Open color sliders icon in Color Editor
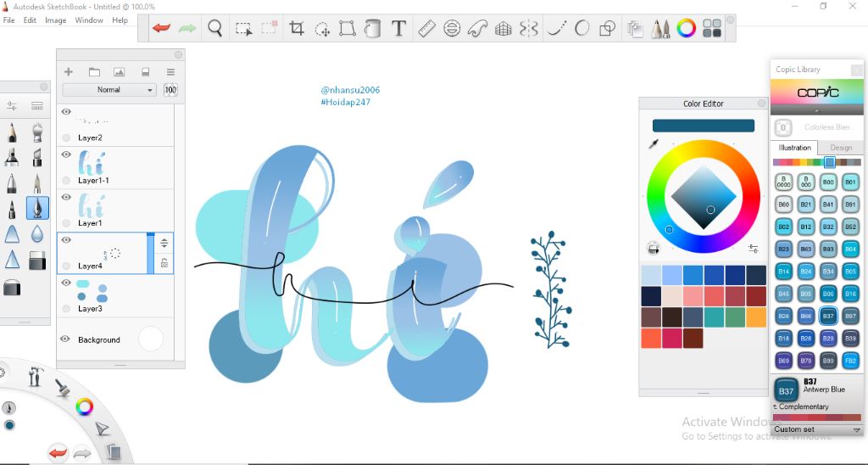The width and height of the screenshot is (868, 465). [753, 249]
